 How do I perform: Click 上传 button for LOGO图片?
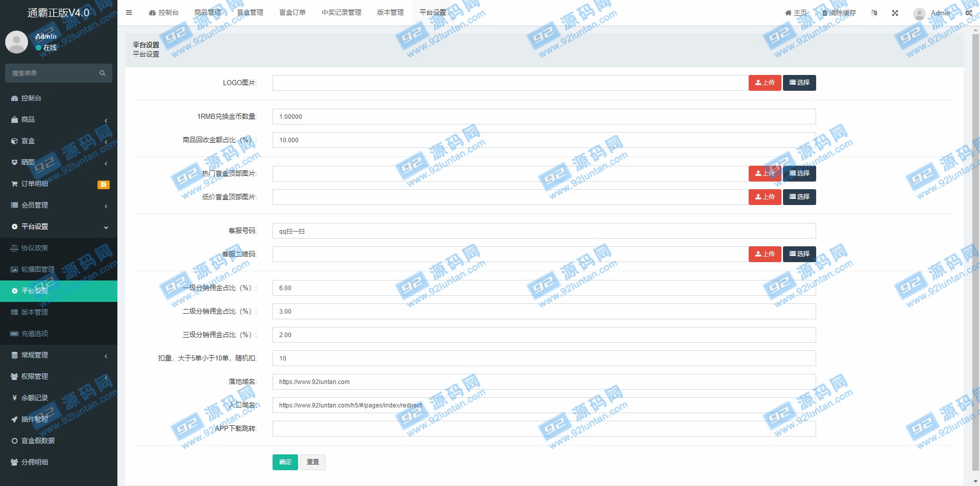tap(765, 83)
